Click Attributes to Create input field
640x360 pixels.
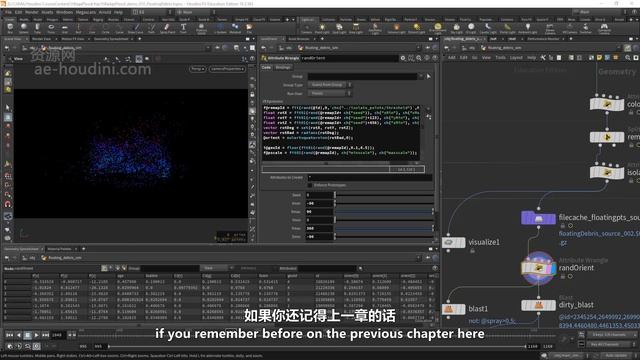coord(370,178)
